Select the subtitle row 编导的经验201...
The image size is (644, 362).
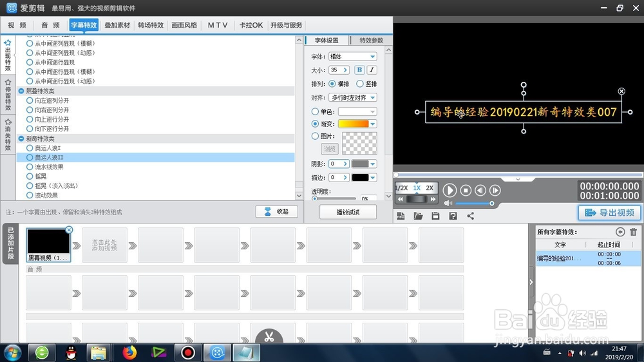[588, 258]
